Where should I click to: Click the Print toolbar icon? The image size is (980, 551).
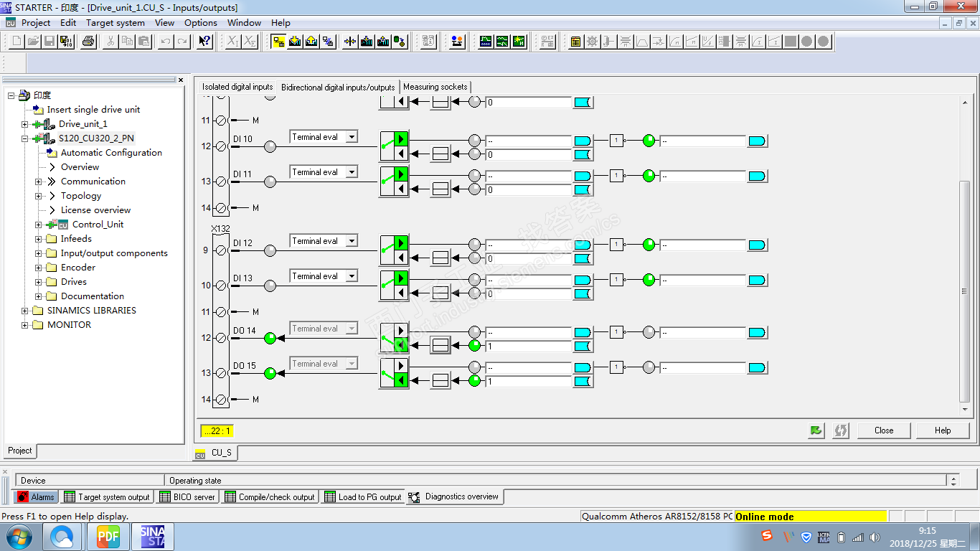(x=88, y=42)
